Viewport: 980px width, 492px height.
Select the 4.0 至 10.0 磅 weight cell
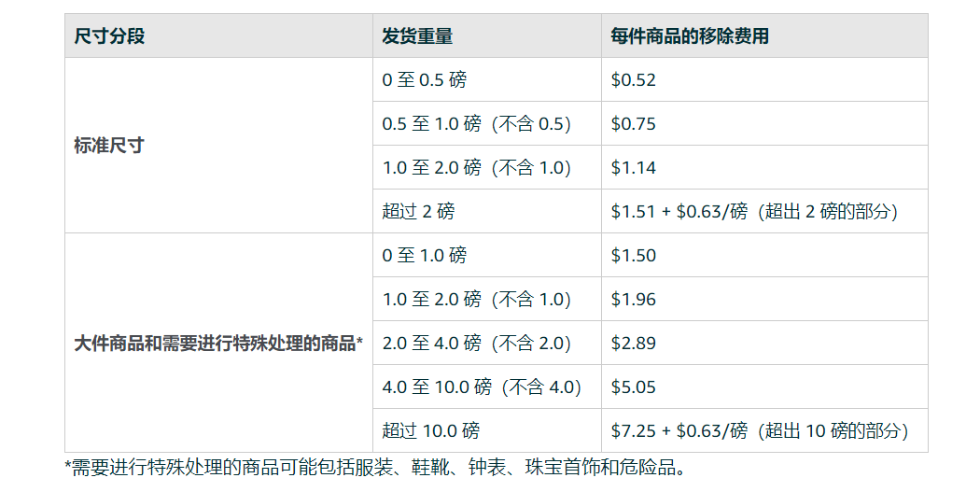482,387
